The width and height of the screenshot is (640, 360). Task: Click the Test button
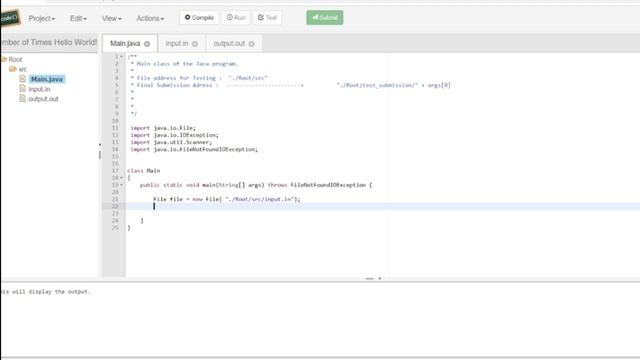pos(267,18)
